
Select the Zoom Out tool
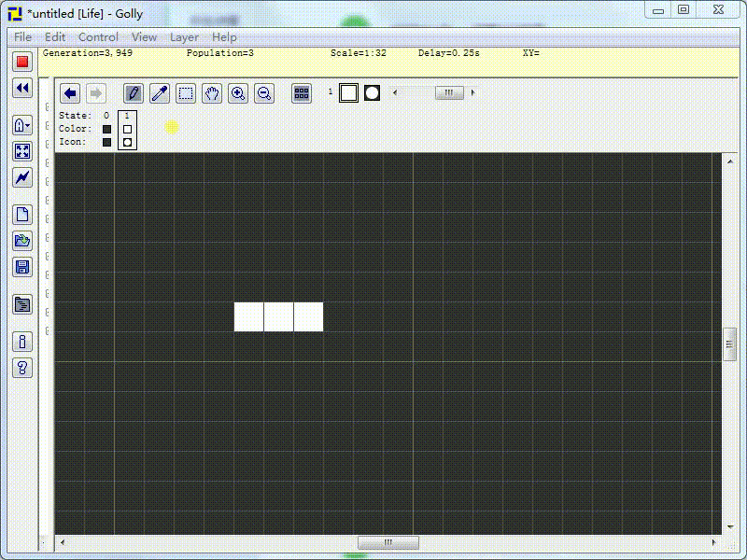point(264,93)
